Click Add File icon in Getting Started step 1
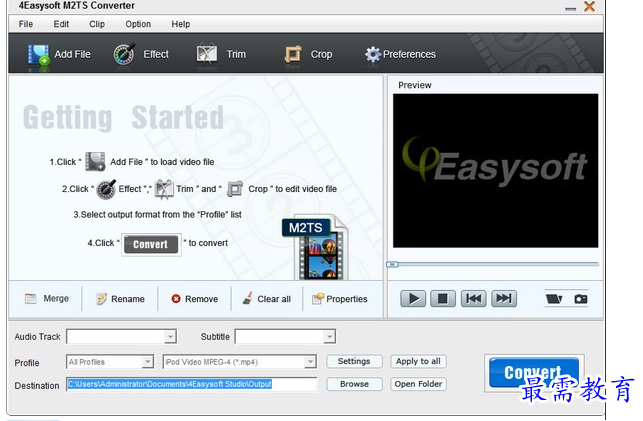The height and width of the screenshot is (421, 643). click(x=95, y=162)
